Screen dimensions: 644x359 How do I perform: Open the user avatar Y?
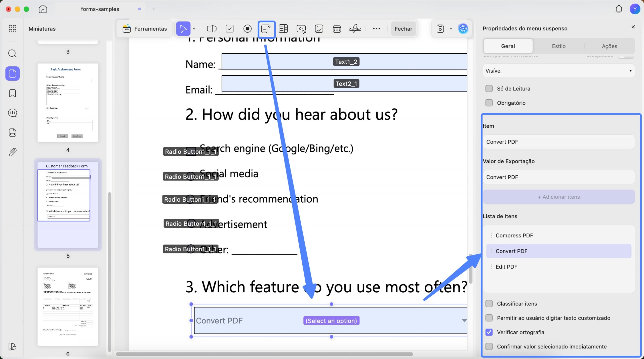[635, 9]
